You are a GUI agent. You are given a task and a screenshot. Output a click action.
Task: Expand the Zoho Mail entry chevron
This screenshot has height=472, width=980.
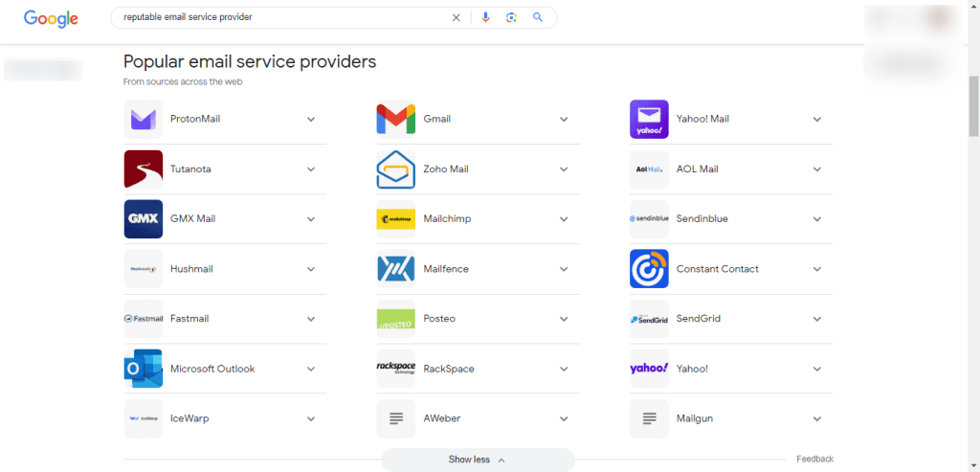[x=564, y=169]
